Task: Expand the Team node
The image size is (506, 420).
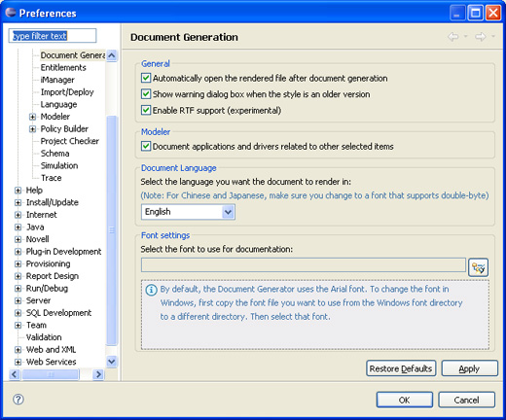Action: coord(18,326)
